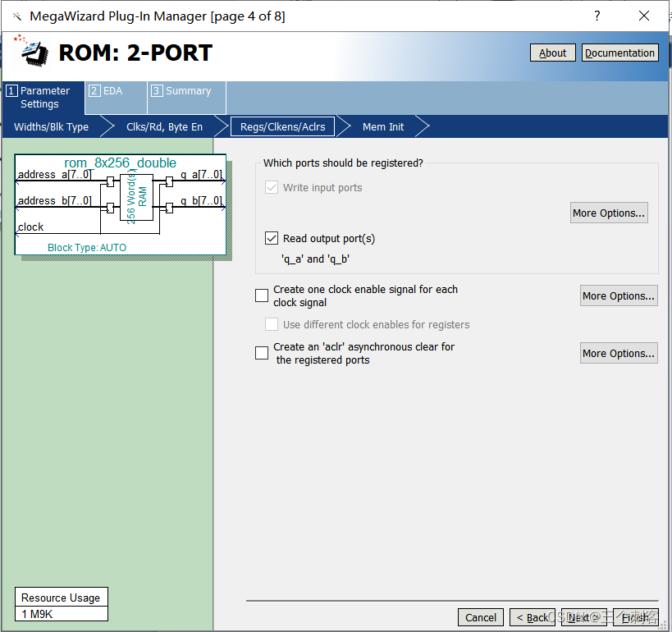Viewport: 672px width, 632px height.
Task: Toggle the Write input ports checkbox
Action: click(272, 187)
